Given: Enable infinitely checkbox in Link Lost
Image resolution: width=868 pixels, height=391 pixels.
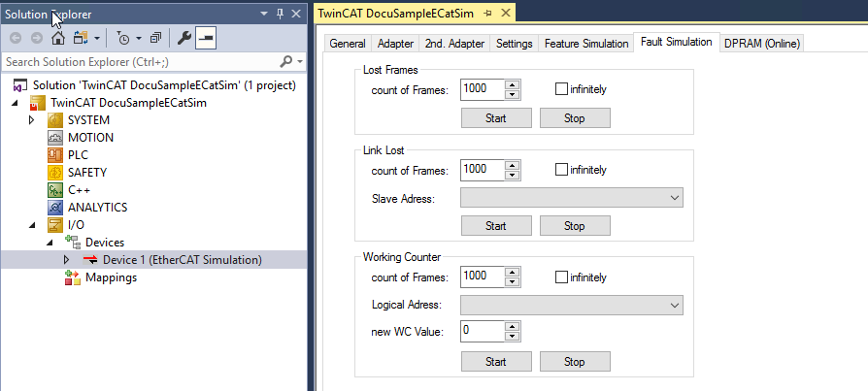Looking at the screenshot, I should [561, 169].
